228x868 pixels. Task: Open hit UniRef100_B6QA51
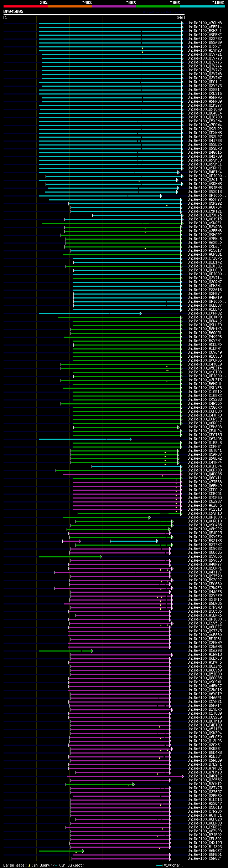point(204,333)
